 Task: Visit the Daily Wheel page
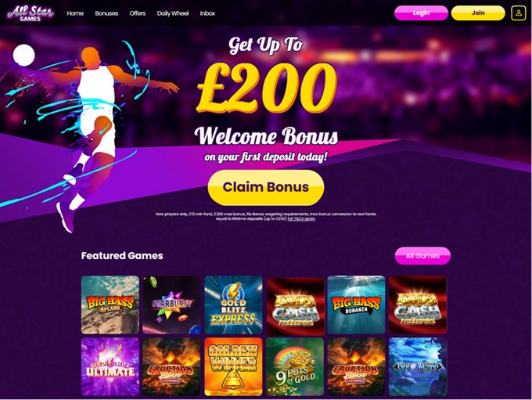tap(173, 13)
